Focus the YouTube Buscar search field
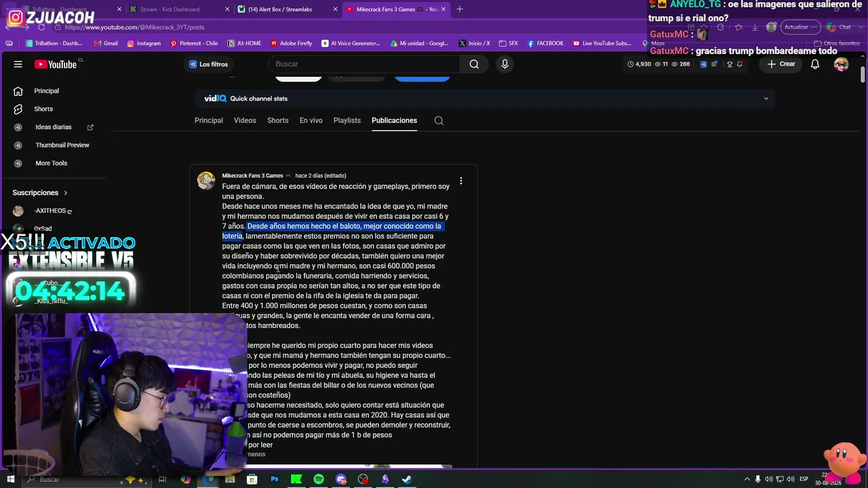 click(365, 64)
